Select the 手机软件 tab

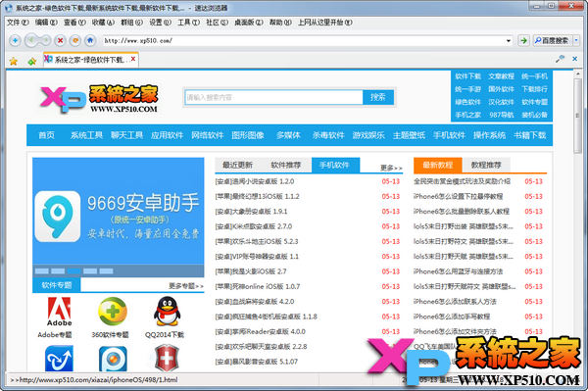335,165
